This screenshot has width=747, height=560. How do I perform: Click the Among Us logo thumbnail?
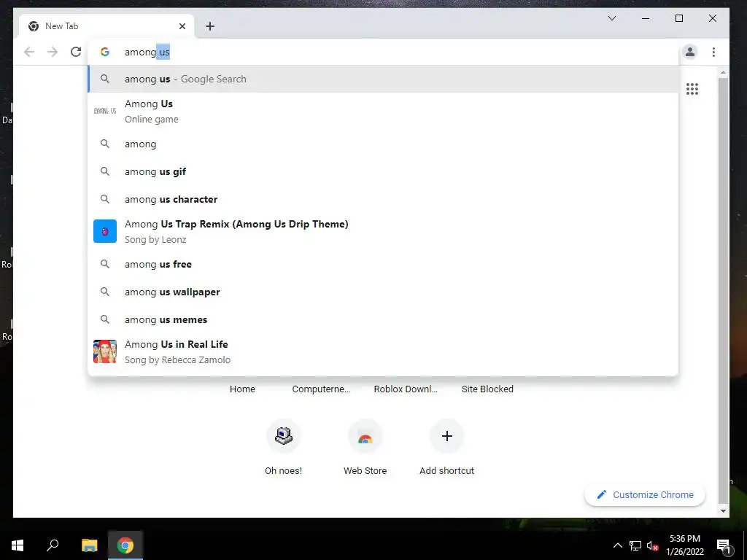pyautogui.click(x=105, y=111)
